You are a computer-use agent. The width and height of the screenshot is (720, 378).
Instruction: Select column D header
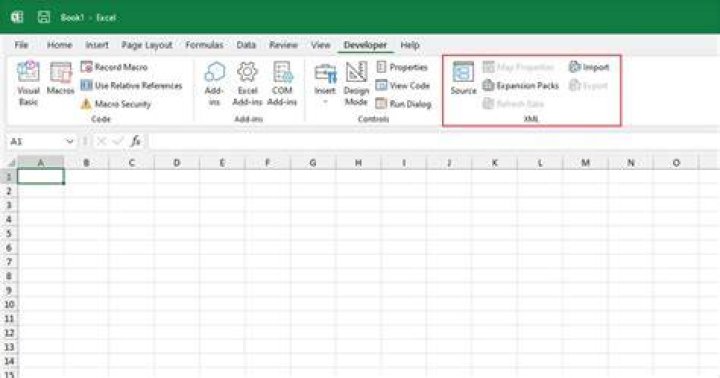coord(177,163)
